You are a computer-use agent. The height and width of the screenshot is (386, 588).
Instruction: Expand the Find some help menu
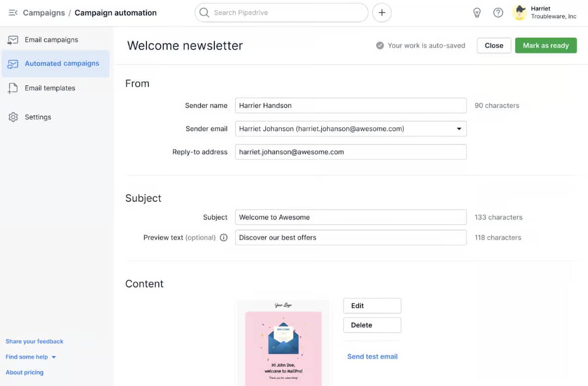click(x=31, y=357)
